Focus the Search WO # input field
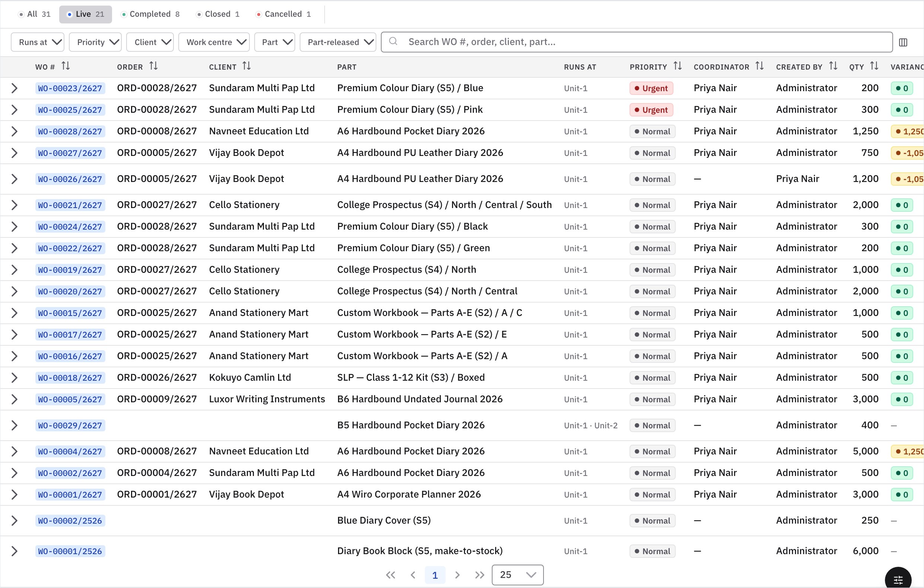 coord(637,42)
